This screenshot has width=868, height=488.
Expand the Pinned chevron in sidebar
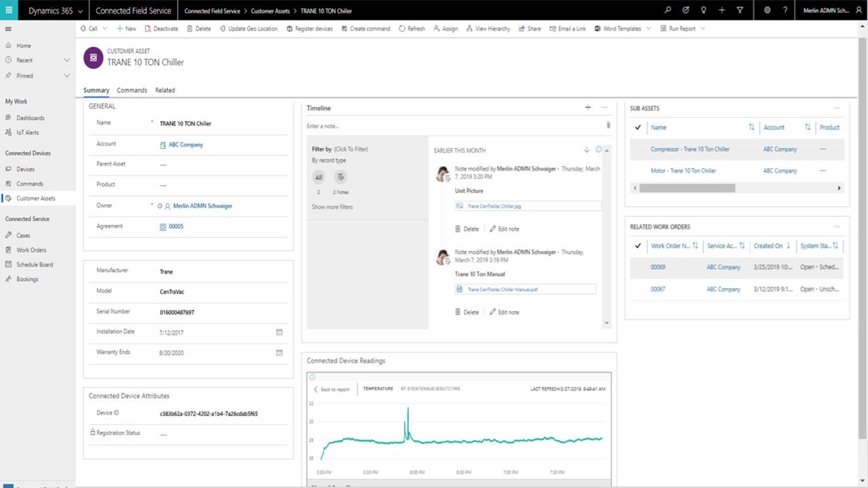pyautogui.click(x=66, y=76)
